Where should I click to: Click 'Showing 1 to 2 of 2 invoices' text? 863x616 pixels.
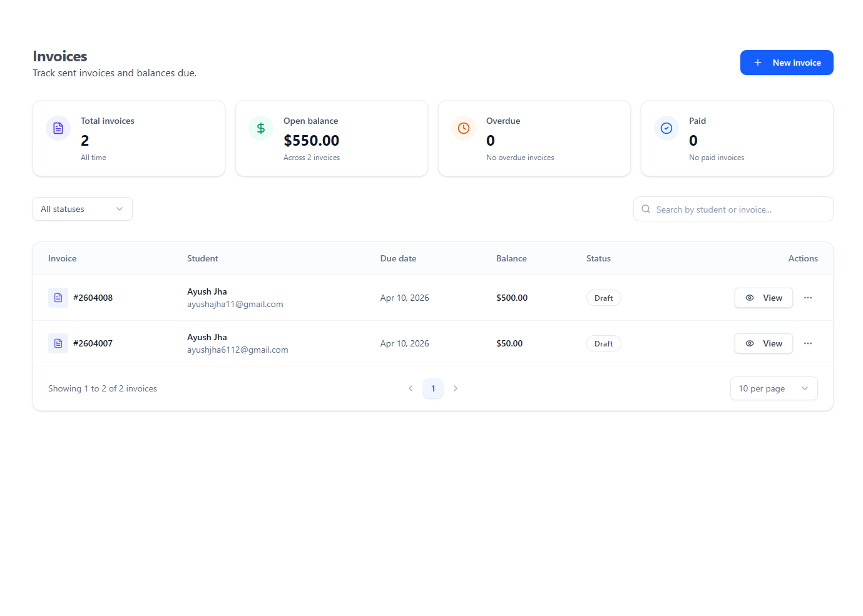[103, 388]
